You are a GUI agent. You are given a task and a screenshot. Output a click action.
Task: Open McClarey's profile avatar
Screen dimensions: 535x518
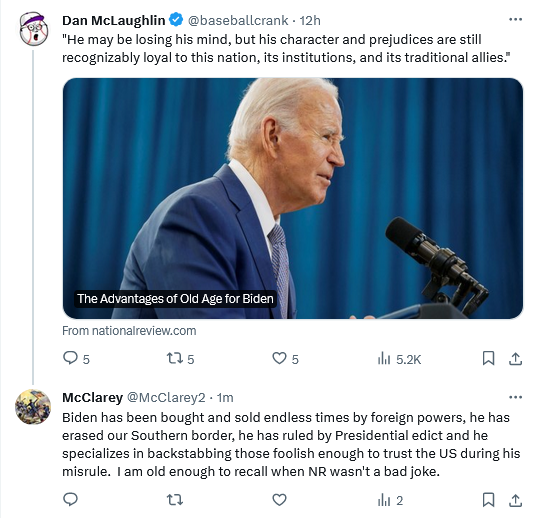coord(33,407)
